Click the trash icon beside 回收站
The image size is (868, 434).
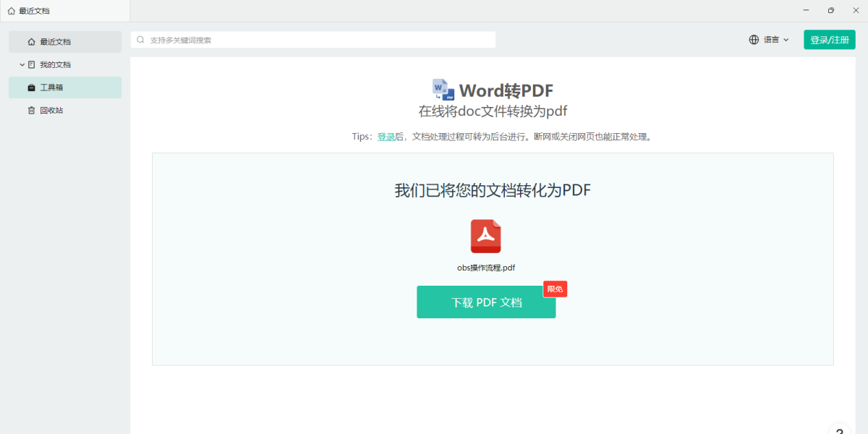[31, 111]
